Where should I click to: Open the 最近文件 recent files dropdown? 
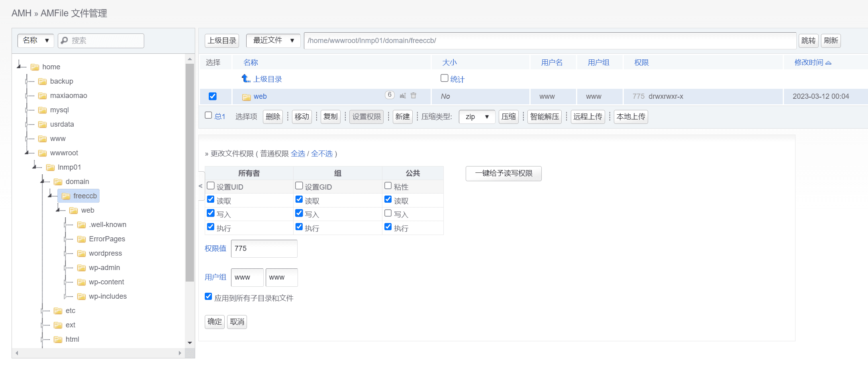click(x=273, y=40)
